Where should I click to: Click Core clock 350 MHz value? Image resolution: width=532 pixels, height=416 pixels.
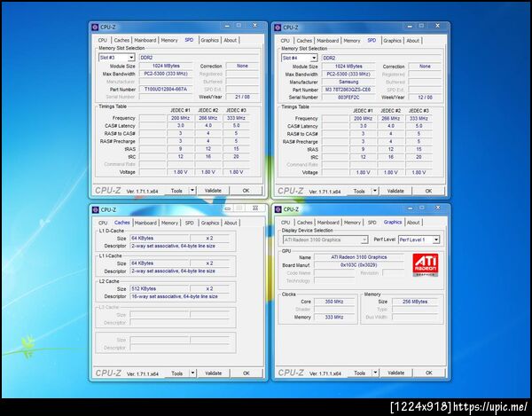click(x=334, y=302)
